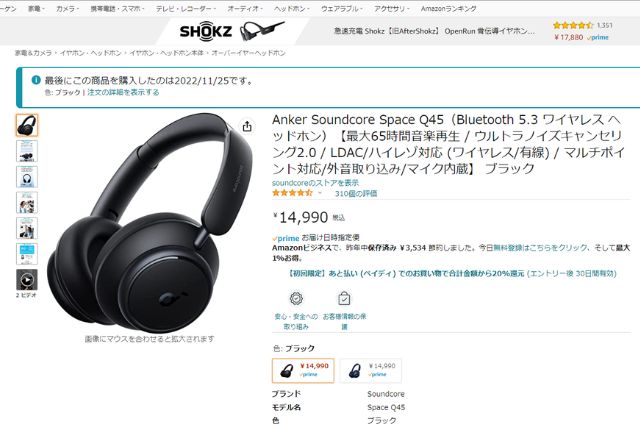Click the オーバーイヤーヘッドホン breadcrumb link

click(x=248, y=53)
